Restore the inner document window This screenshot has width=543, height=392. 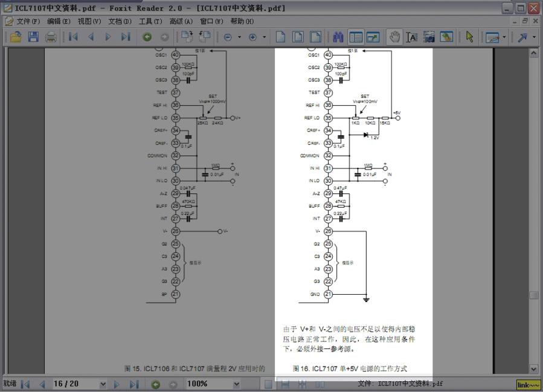click(x=525, y=21)
